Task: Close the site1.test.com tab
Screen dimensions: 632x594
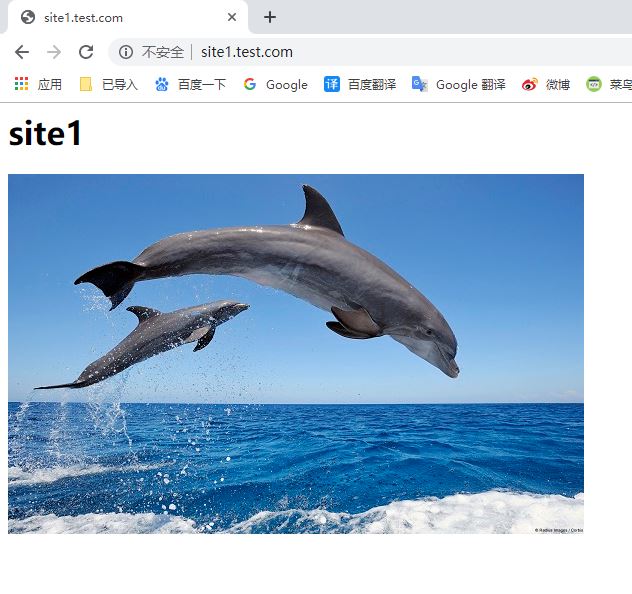Action: coord(232,17)
